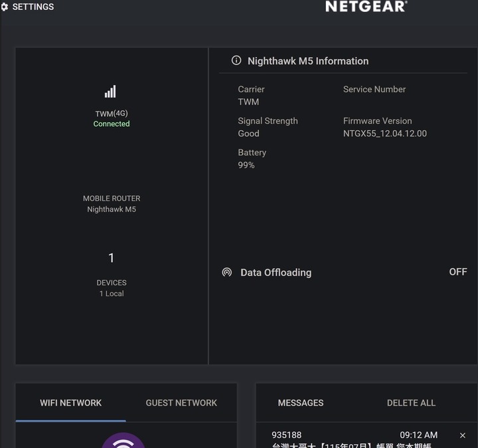Switch to the GUEST NETWORK tab

(x=181, y=403)
